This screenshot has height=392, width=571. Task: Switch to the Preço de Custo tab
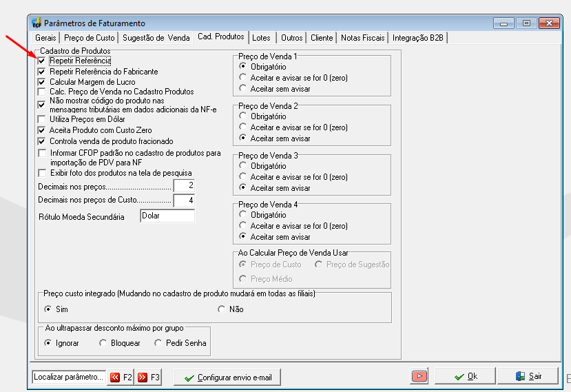[90, 38]
